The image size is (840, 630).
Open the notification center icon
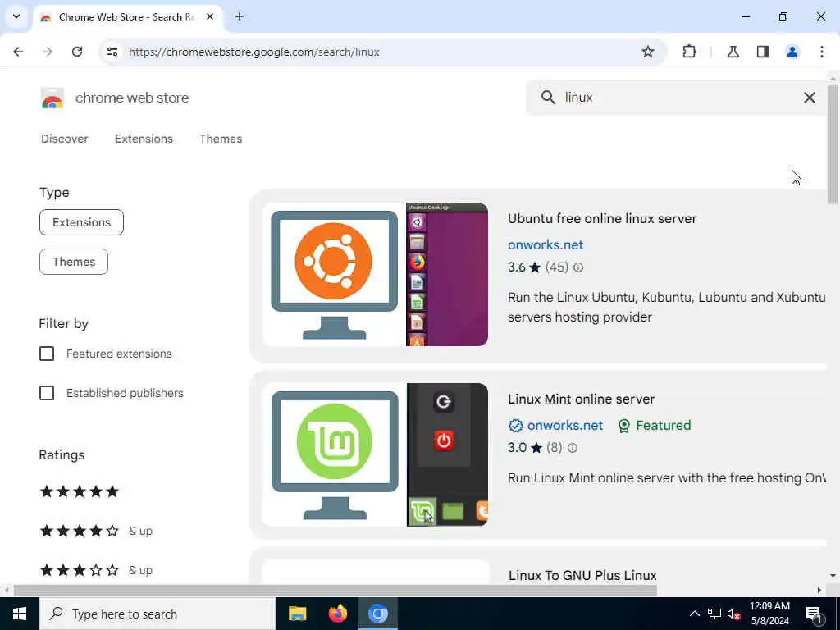(x=814, y=614)
